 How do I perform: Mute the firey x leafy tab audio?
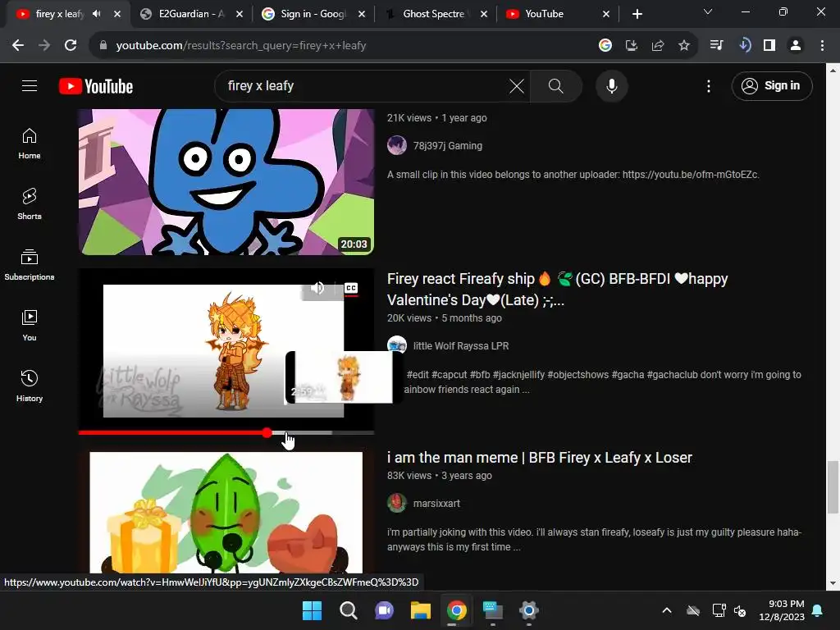click(97, 14)
